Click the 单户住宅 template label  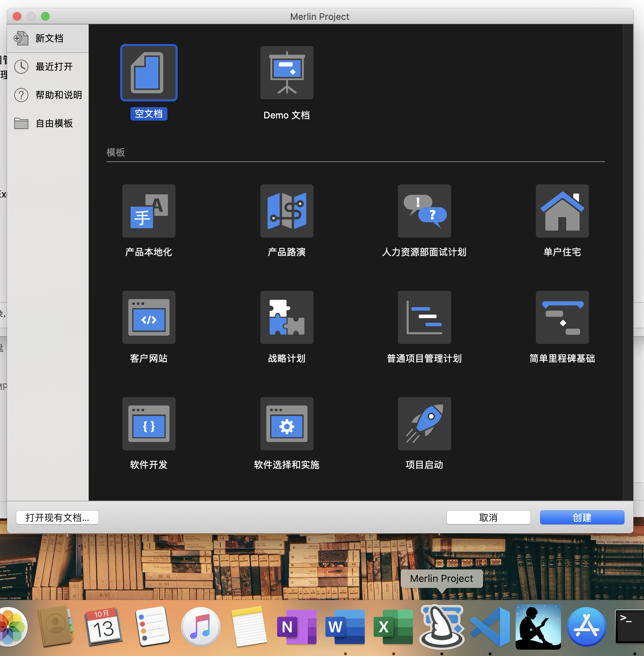[x=562, y=252]
